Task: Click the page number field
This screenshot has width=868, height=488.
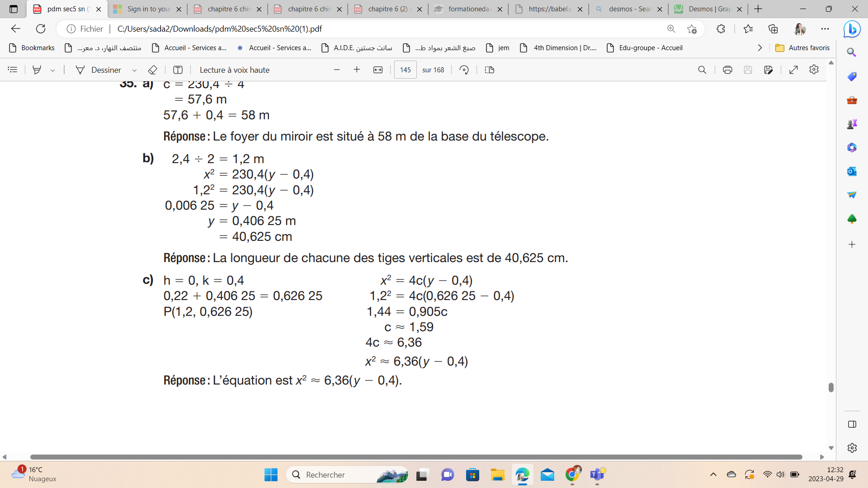Action: click(x=405, y=70)
